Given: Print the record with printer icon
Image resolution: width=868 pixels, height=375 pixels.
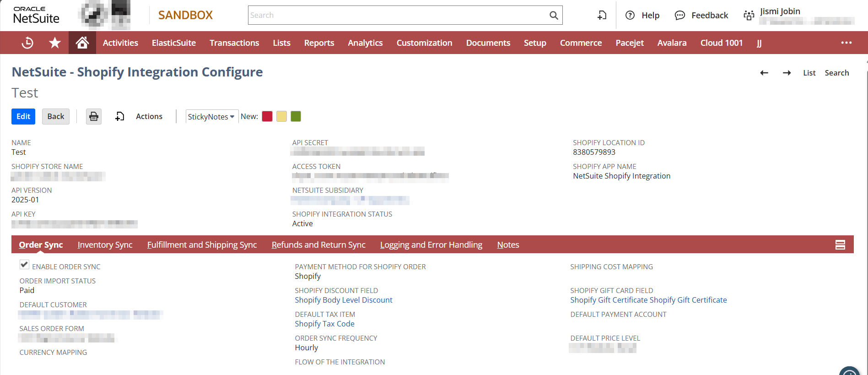Looking at the screenshot, I should click(94, 116).
